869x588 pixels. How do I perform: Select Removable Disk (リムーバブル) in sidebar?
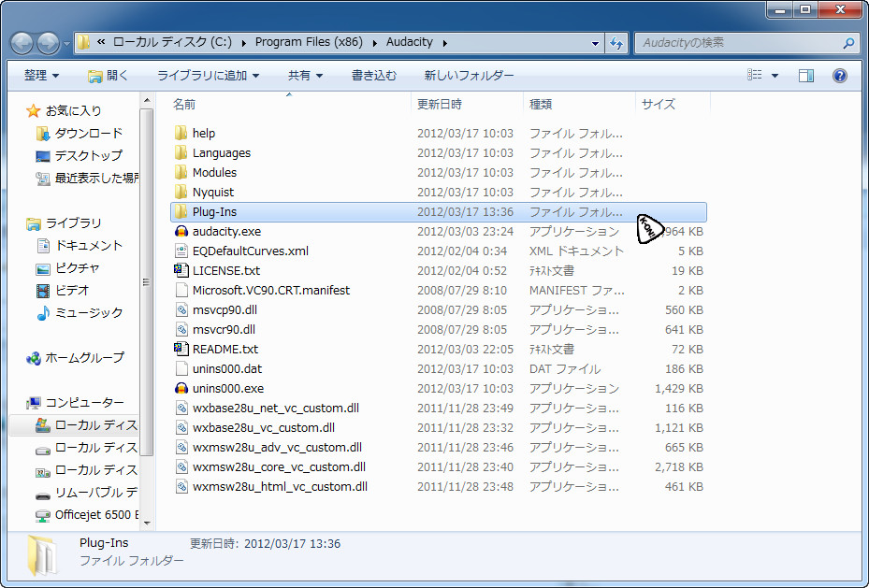tap(86, 493)
